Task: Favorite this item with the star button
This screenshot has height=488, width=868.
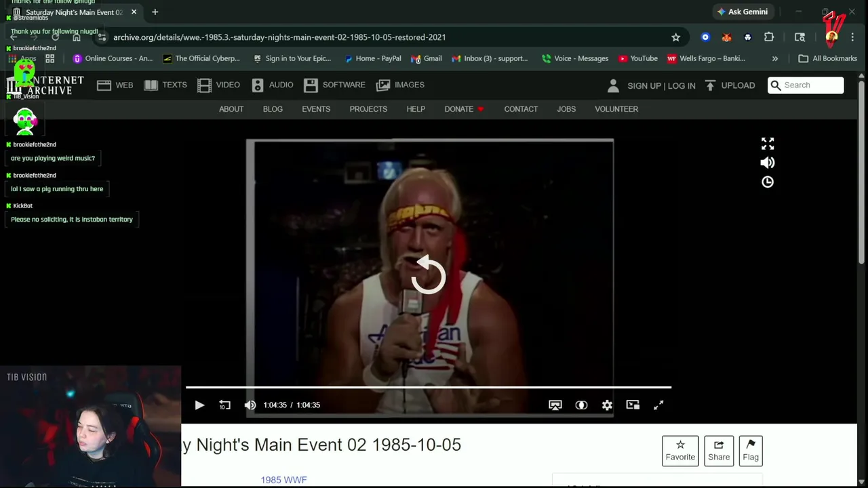Action: [x=680, y=451]
